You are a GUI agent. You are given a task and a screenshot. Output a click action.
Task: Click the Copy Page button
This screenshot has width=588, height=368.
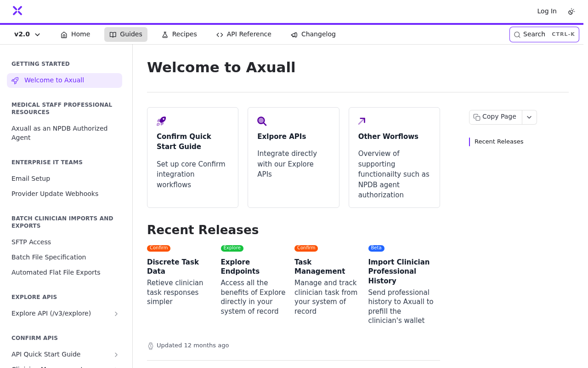[496, 117]
